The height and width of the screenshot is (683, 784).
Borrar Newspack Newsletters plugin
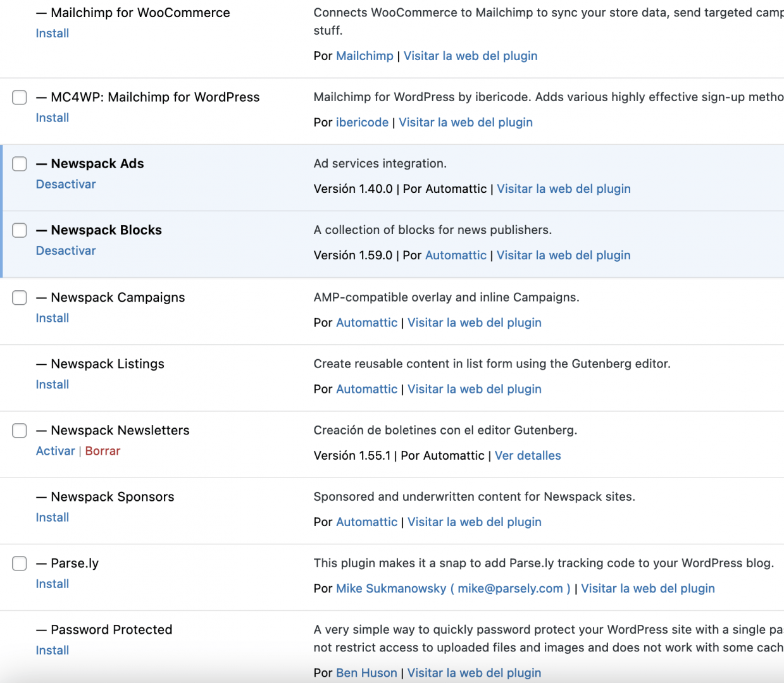(x=103, y=451)
